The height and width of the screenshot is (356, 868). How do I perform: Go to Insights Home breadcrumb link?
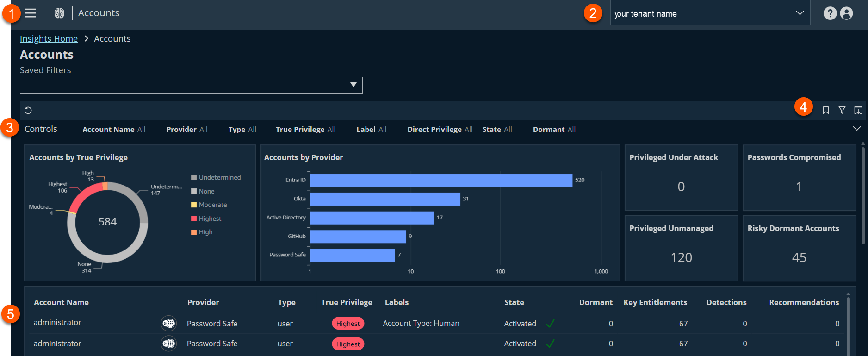pos(49,39)
